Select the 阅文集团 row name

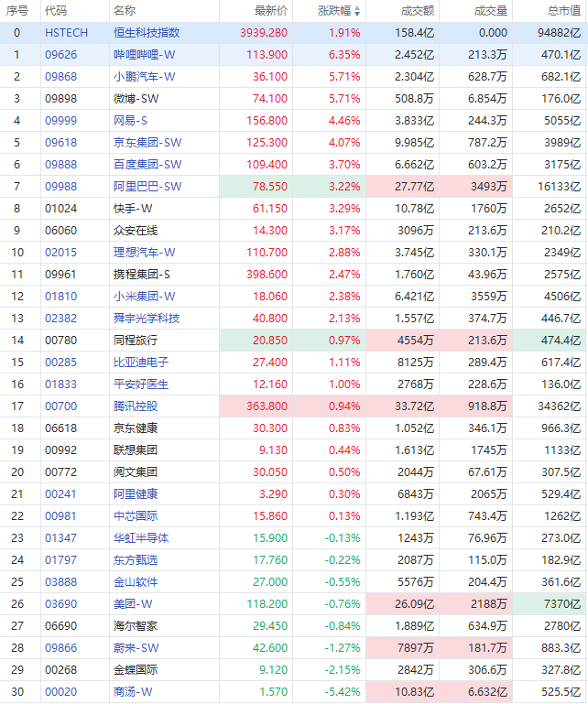[136, 472]
